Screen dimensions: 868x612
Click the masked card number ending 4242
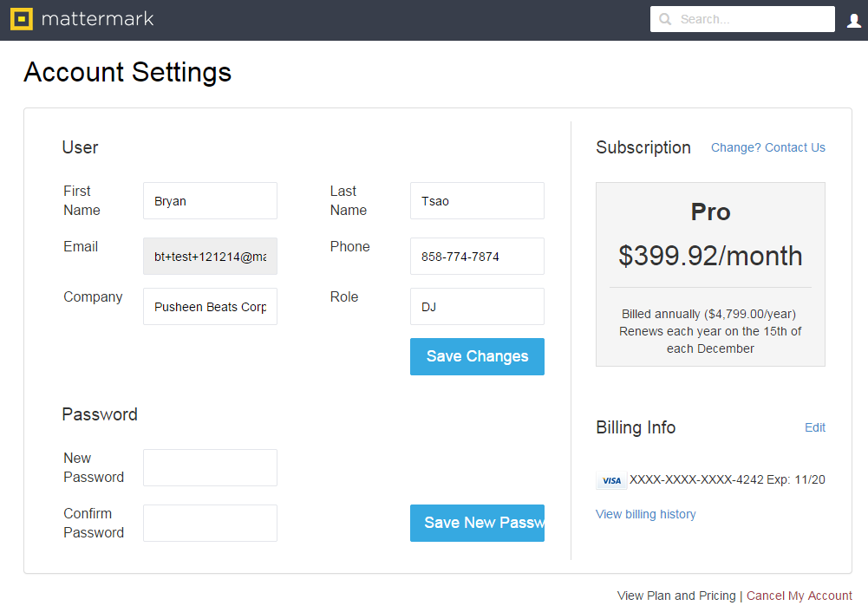696,479
